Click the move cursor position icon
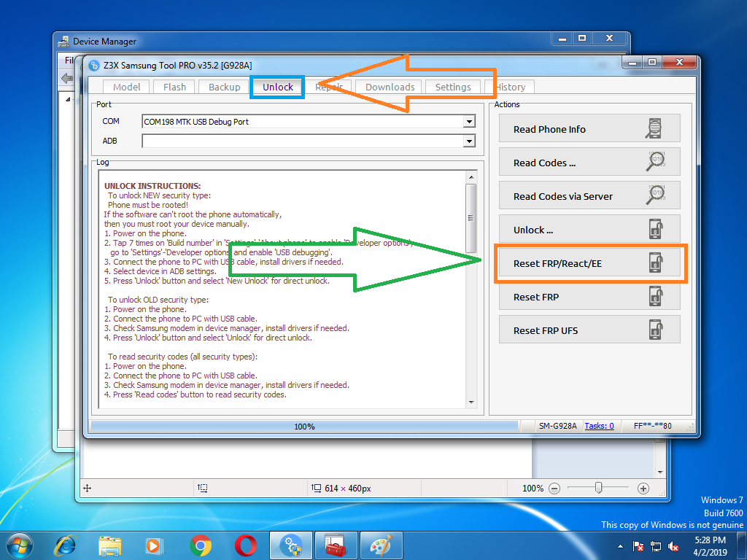 (88, 488)
